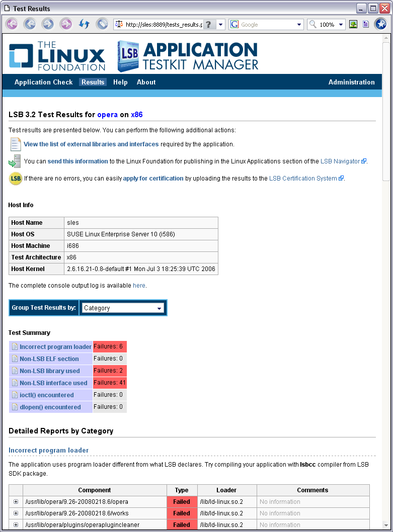Click the vertical scrollbar thumb
The width and height of the screenshot is (393, 532).
(x=386, y=112)
